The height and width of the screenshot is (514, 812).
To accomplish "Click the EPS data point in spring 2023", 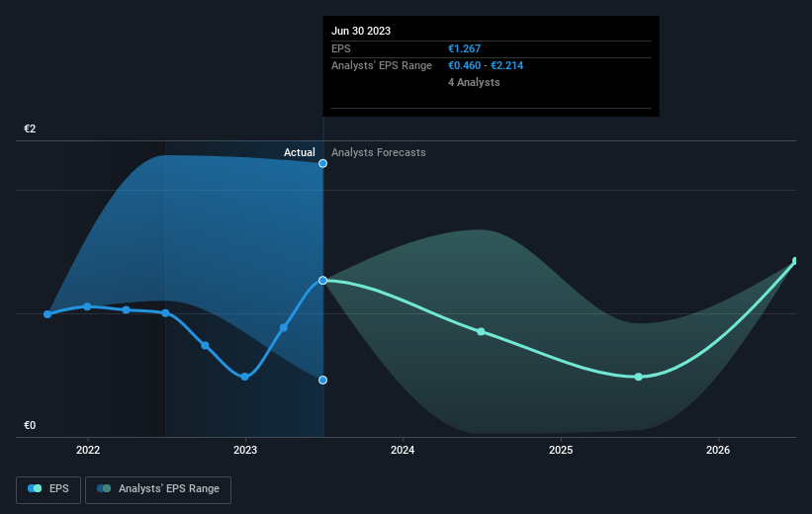I will [x=284, y=327].
